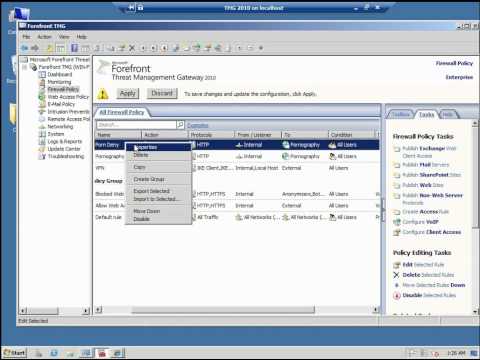Image resolution: width=480 pixels, height=360 pixels.
Task: Click in the rule search field
Action: tap(136, 125)
